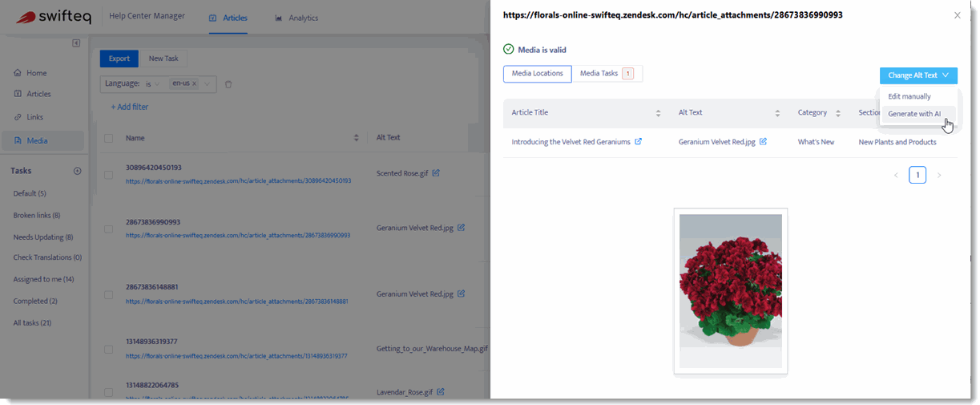Click + Add filter link
This screenshot has width=980, height=405.
click(130, 107)
